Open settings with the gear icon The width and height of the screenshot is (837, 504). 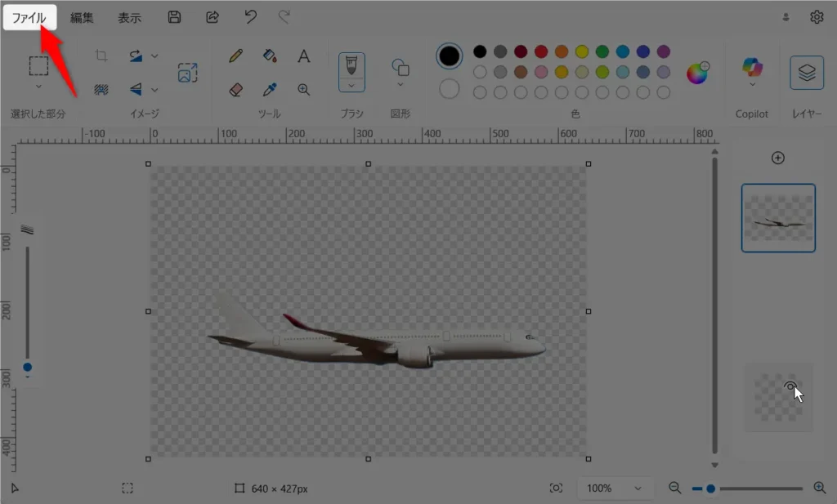click(x=817, y=17)
